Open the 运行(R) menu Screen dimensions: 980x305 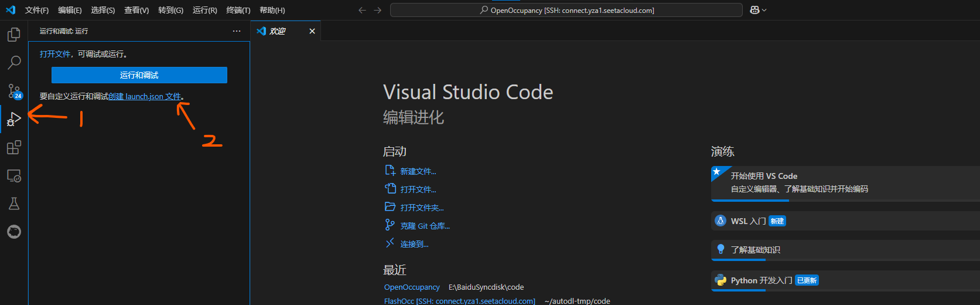(205, 10)
